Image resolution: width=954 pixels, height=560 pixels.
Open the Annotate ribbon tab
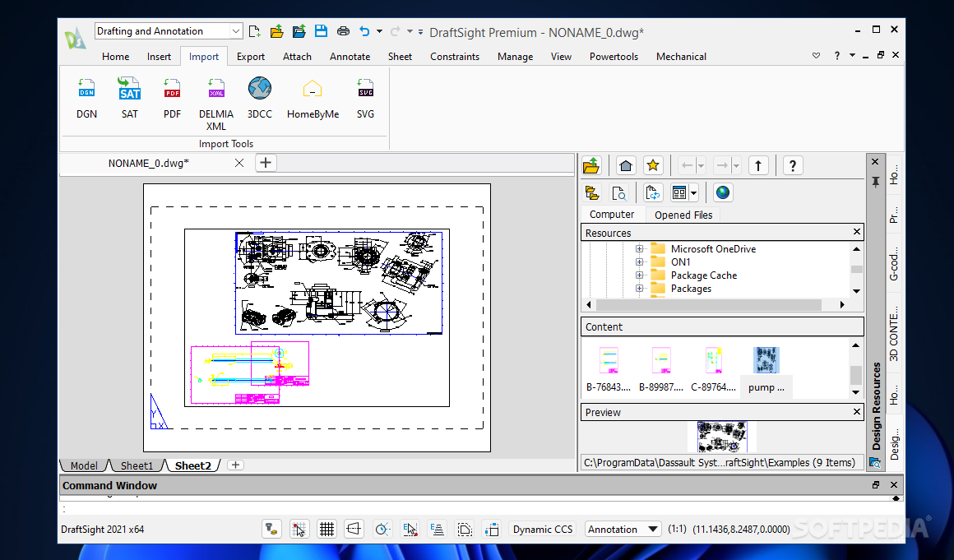[350, 57]
